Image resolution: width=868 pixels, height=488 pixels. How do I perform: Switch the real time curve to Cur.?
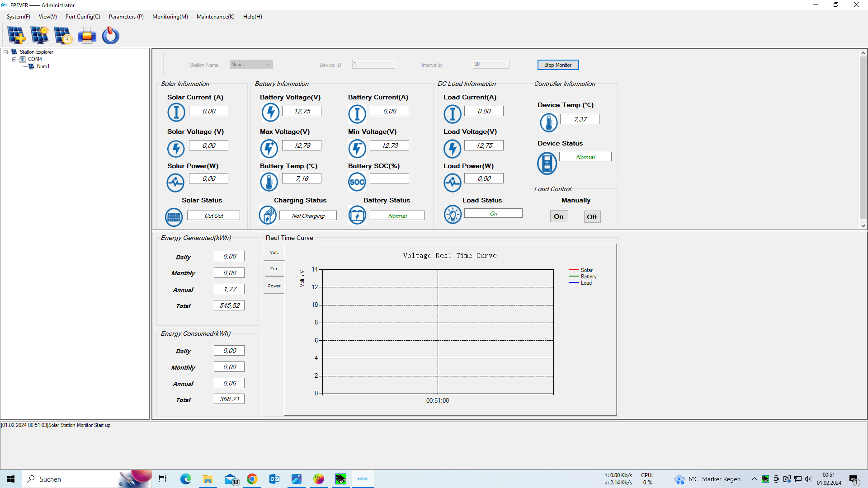pyautogui.click(x=274, y=269)
